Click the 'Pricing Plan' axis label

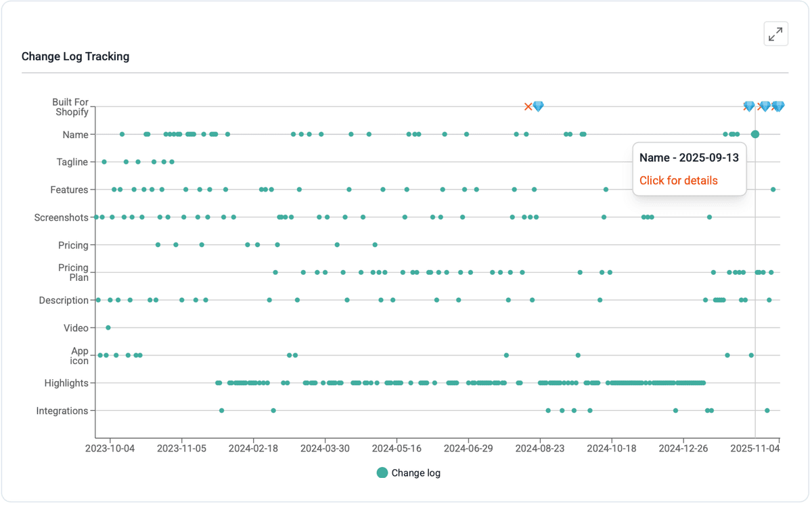click(x=73, y=272)
